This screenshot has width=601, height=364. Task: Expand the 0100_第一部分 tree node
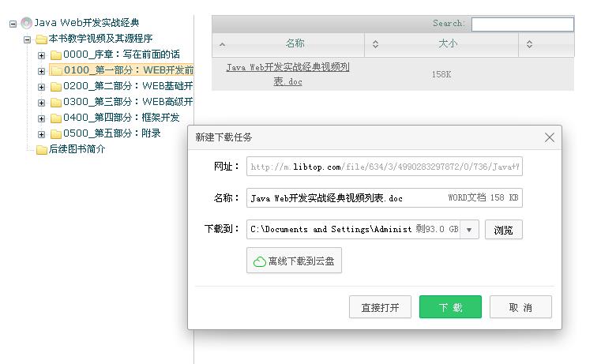coord(42,70)
